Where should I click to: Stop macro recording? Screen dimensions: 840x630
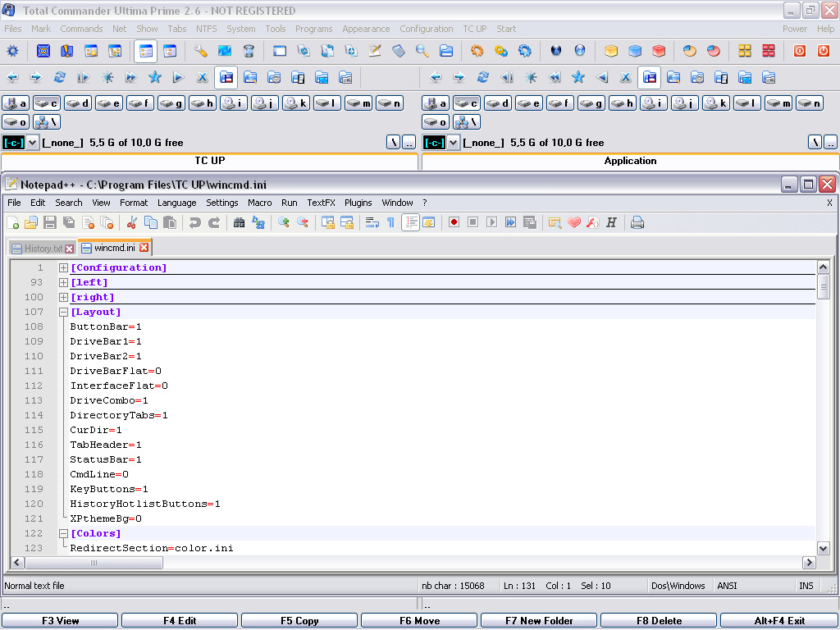(472, 222)
